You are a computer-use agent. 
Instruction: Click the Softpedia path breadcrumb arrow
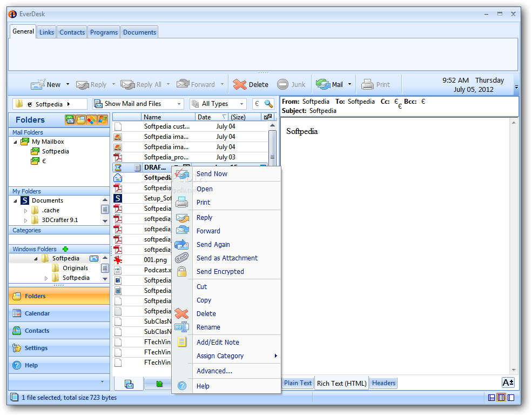coord(69,104)
